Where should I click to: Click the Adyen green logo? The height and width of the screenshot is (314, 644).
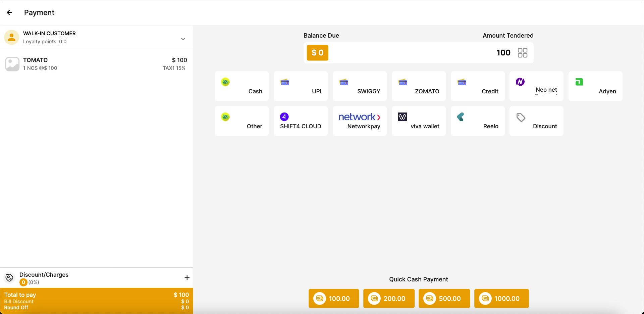point(579,82)
